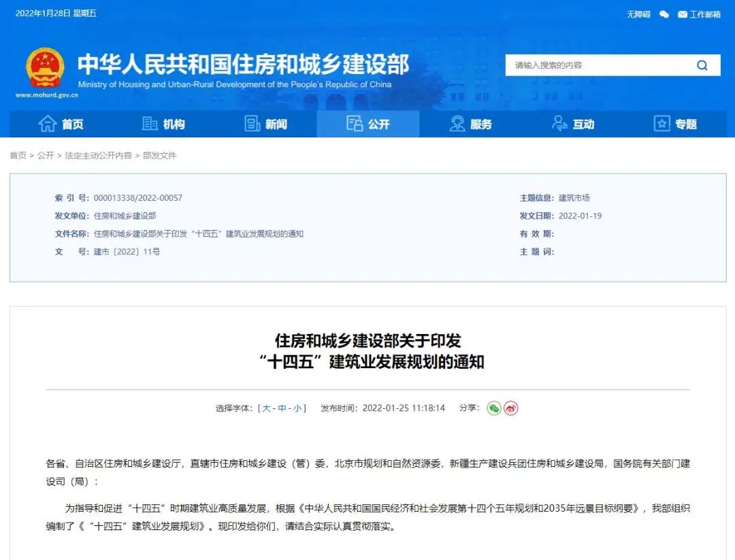Go to 首页 in navigation bar

61,124
